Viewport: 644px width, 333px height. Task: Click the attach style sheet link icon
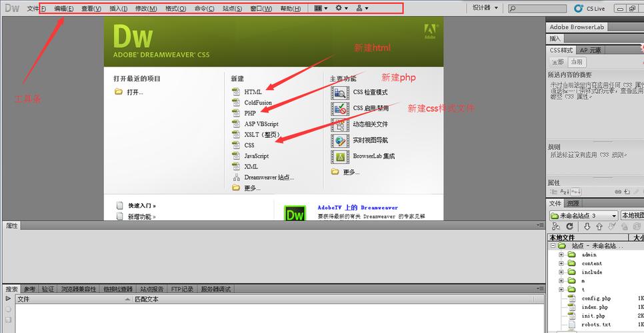(618, 192)
